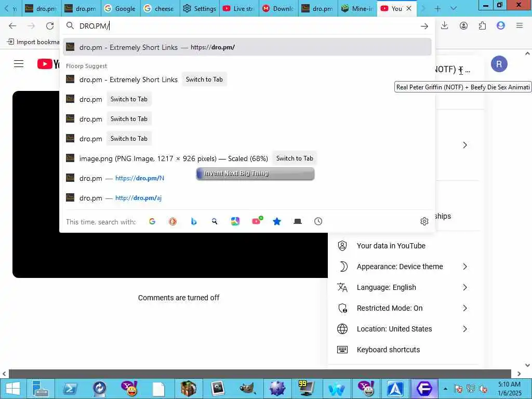Switch to the Download tab

pyautogui.click(x=278, y=8)
